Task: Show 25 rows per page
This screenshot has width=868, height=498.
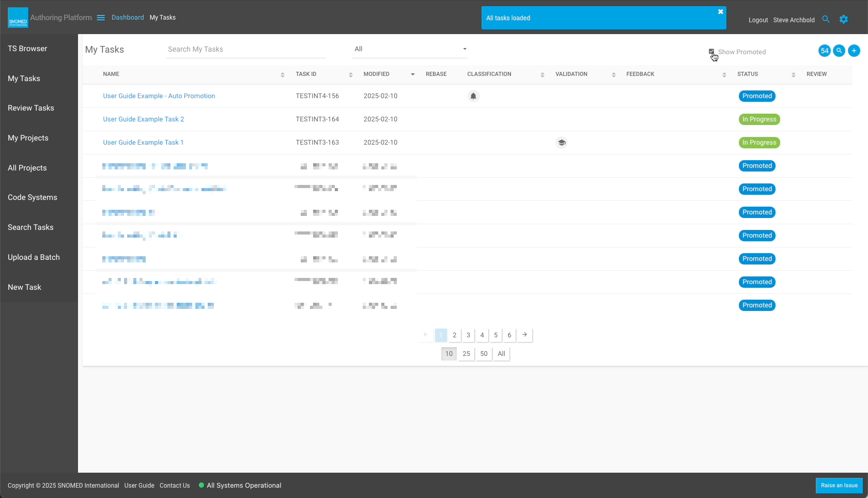Action: 467,354
